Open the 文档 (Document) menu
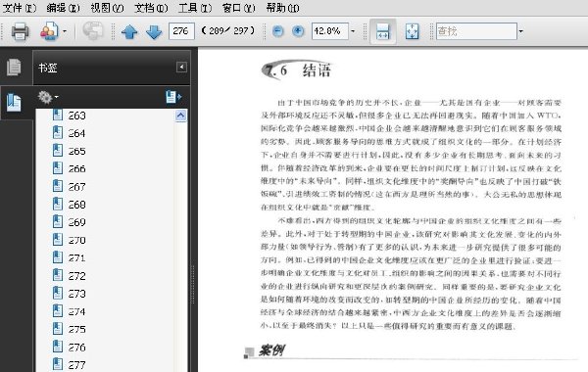This screenshot has height=372, width=588. click(x=151, y=8)
